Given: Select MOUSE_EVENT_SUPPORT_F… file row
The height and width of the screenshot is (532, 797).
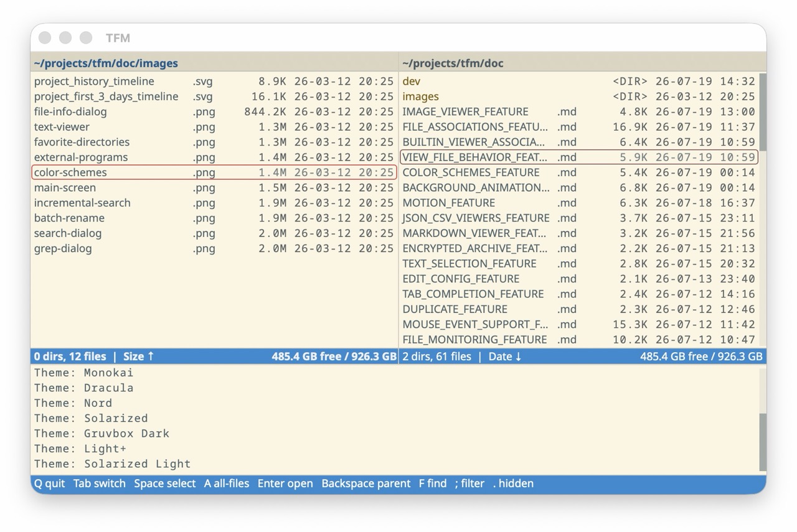Looking at the screenshot, I should (x=579, y=324).
